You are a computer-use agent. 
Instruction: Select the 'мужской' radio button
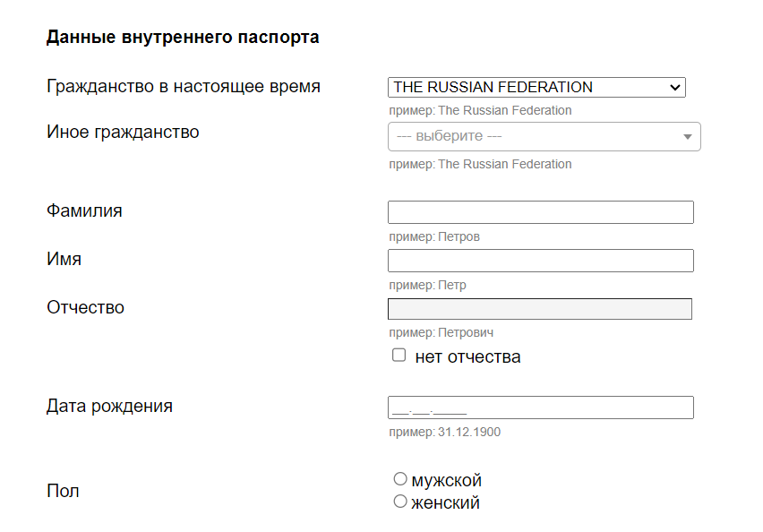point(400,479)
